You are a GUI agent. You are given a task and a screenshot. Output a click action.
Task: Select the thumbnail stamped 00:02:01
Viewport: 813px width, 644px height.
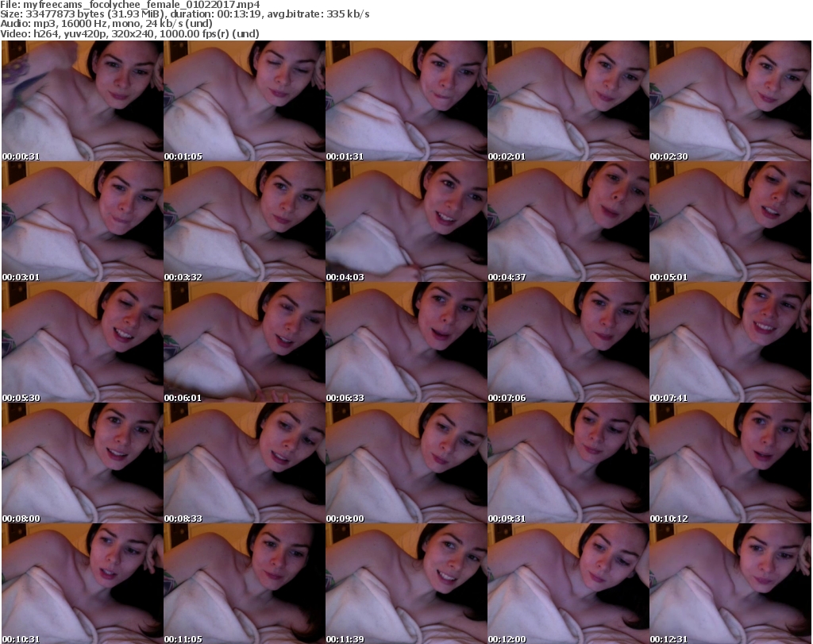568,101
